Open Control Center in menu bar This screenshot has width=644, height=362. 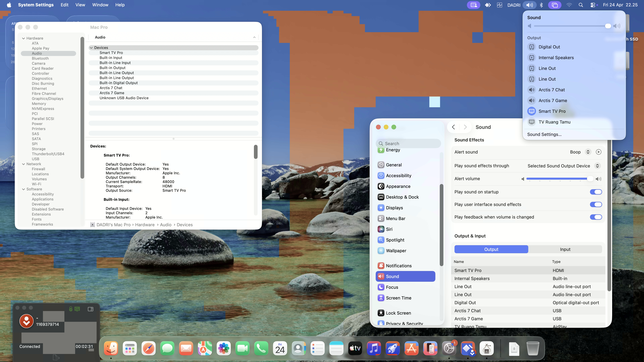pos(593,5)
